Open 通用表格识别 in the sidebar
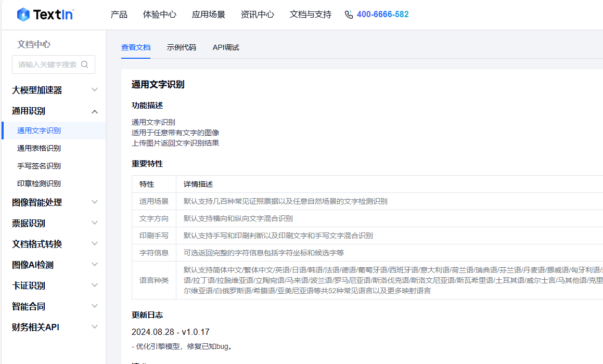The height and width of the screenshot is (364, 603). [x=39, y=148]
